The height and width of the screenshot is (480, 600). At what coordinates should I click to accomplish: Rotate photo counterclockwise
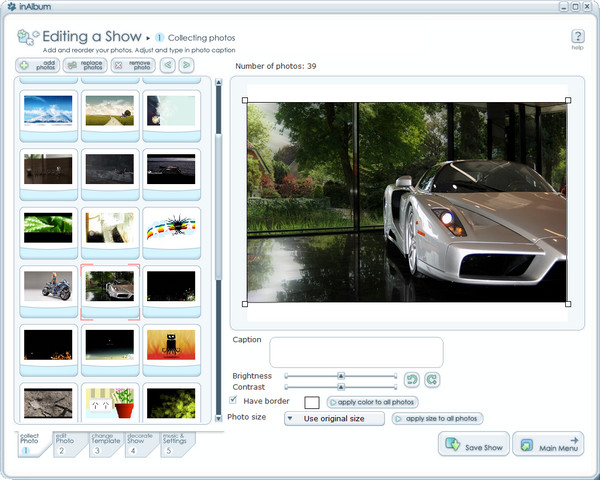coord(412,380)
